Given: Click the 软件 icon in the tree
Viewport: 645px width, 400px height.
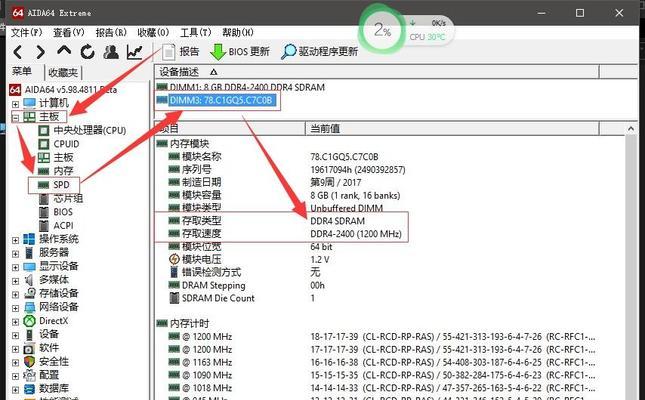Looking at the screenshot, I should (29, 348).
